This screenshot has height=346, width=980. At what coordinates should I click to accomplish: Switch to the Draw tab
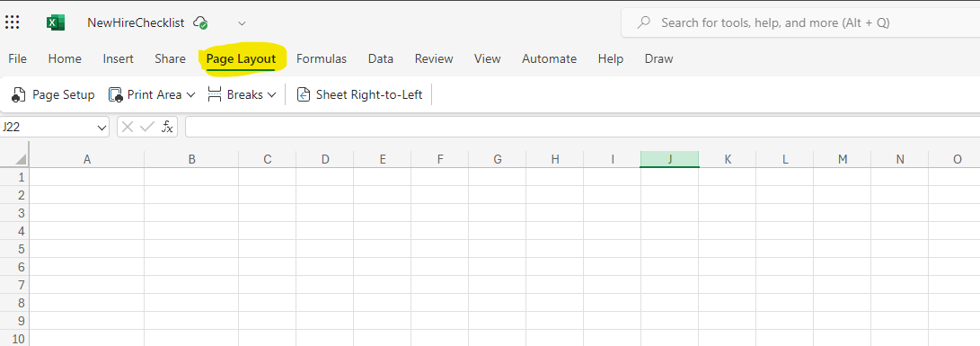coord(658,58)
